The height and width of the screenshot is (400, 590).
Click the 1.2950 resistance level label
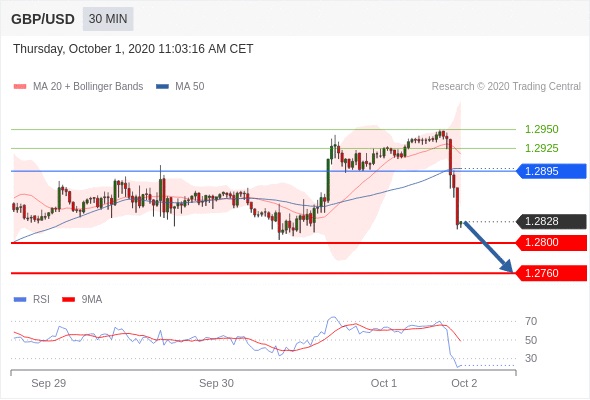tap(542, 129)
